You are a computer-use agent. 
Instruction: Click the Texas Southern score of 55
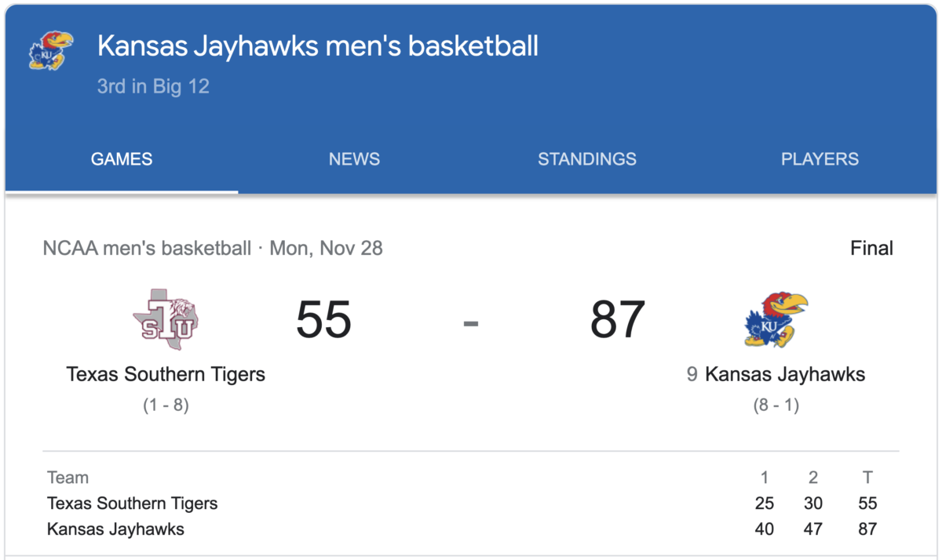click(323, 319)
